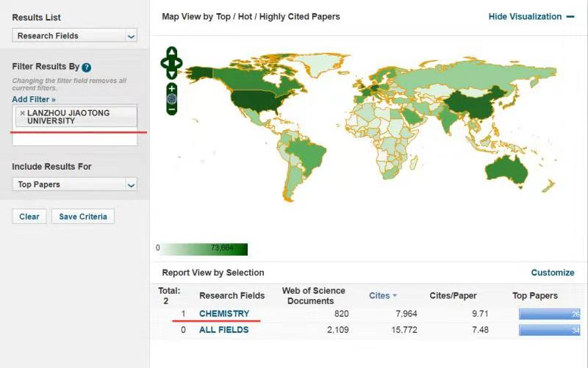The image size is (588, 368).
Task: Pan the map down
Action: click(x=171, y=75)
